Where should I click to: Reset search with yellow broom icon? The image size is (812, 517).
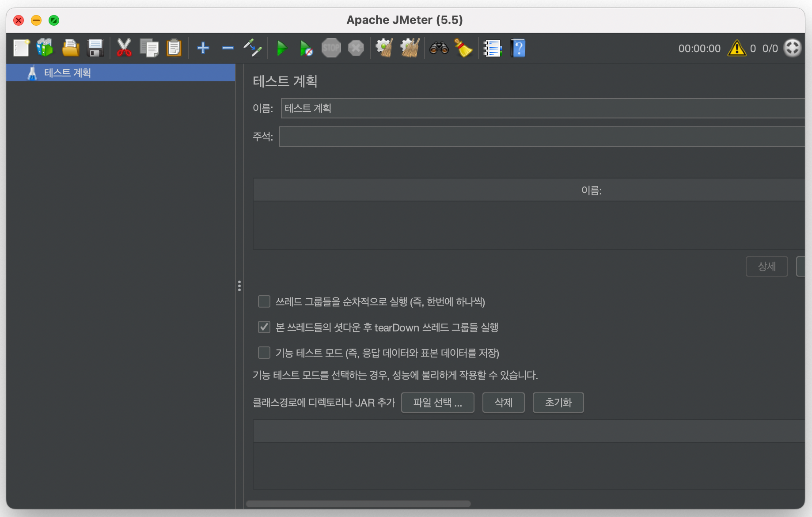(463, 48)
